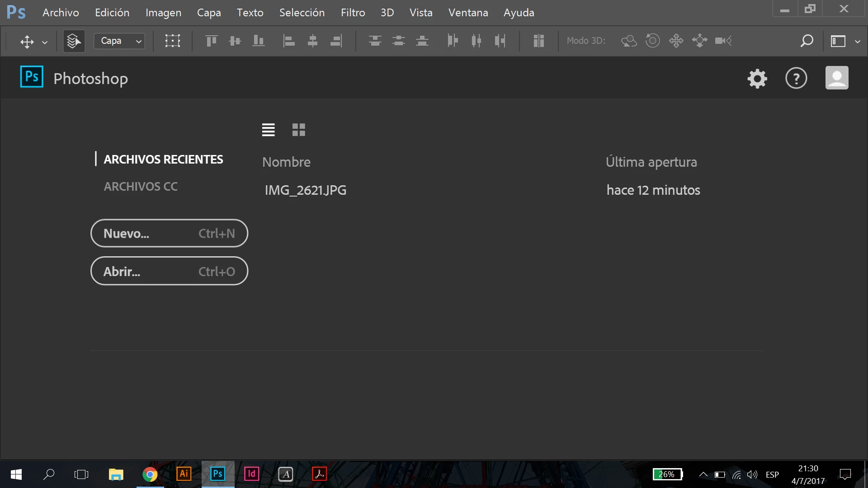Open the Photoshop search magnifier icon
Screen dimensions: 868x488
(807, 41)
